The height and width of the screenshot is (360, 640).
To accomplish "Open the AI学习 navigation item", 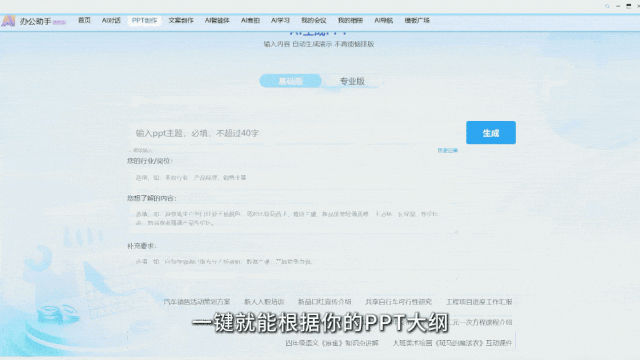I will (x=280, y=20).
